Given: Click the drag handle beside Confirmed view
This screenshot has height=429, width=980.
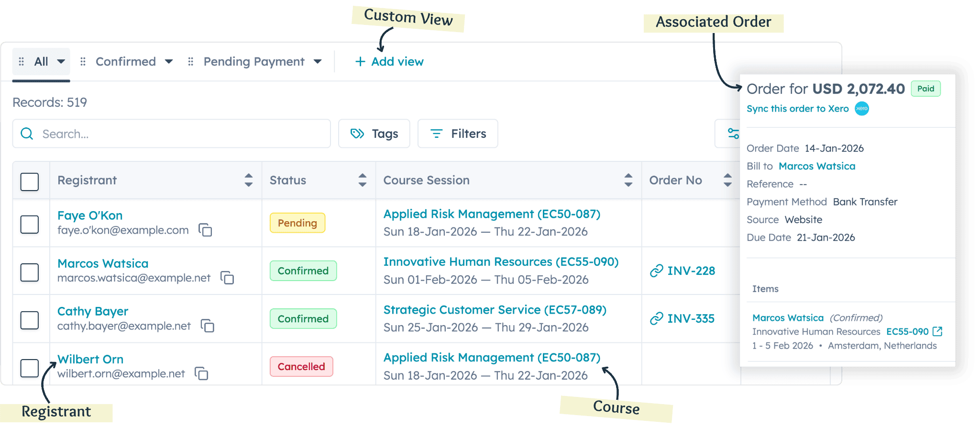Looking at the screenshot, I should (x=83, y=62).
